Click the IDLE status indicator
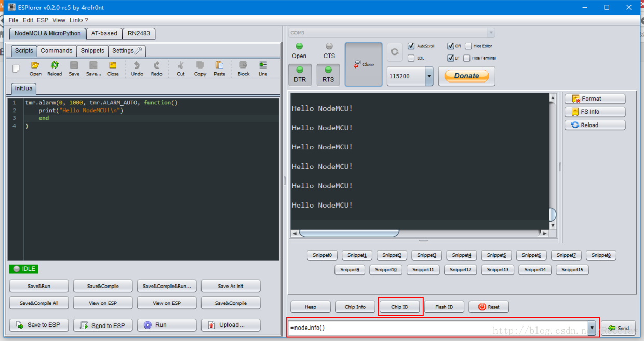The width and height of the screenshot is (644, 341). click(x=24, y=269)
